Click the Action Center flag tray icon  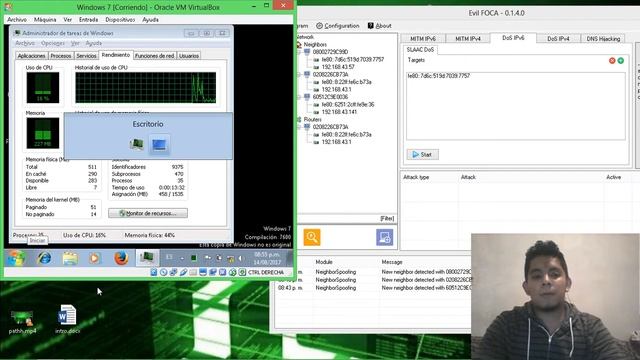tap(207, 258)
